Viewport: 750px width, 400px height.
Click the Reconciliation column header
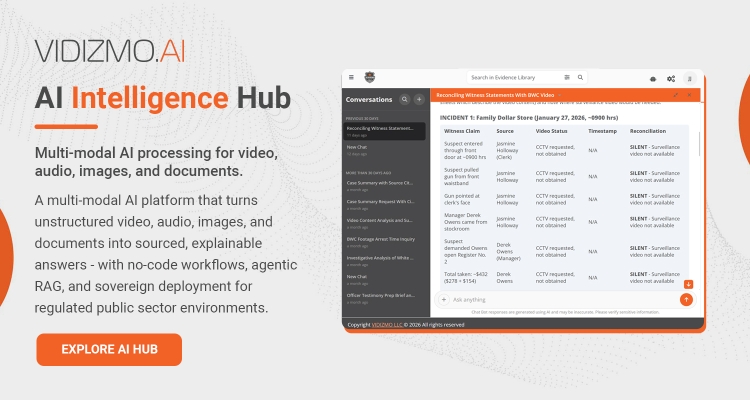(648, 131)
